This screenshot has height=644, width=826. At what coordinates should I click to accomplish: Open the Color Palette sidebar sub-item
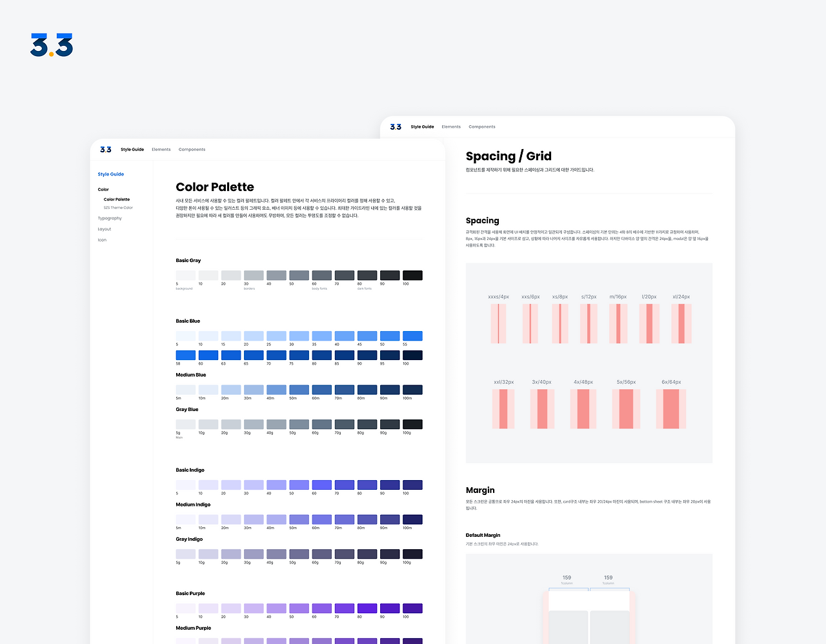click(x=117, y=199)
